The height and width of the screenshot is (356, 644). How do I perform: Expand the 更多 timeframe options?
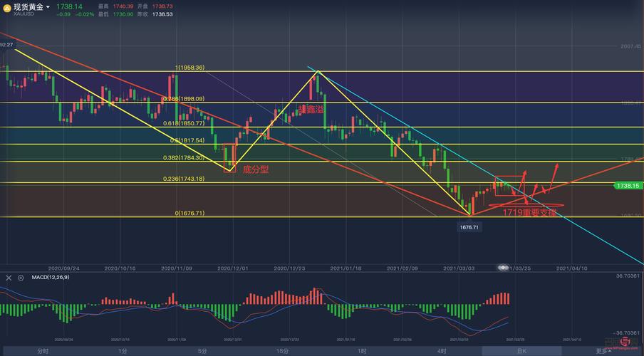pyautogui.click(x=603, y=351)
